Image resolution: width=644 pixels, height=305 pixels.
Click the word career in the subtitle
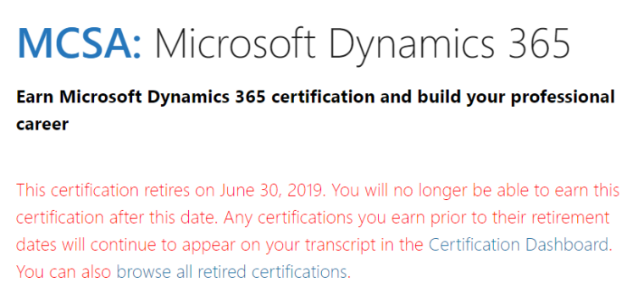click(42, 124)
